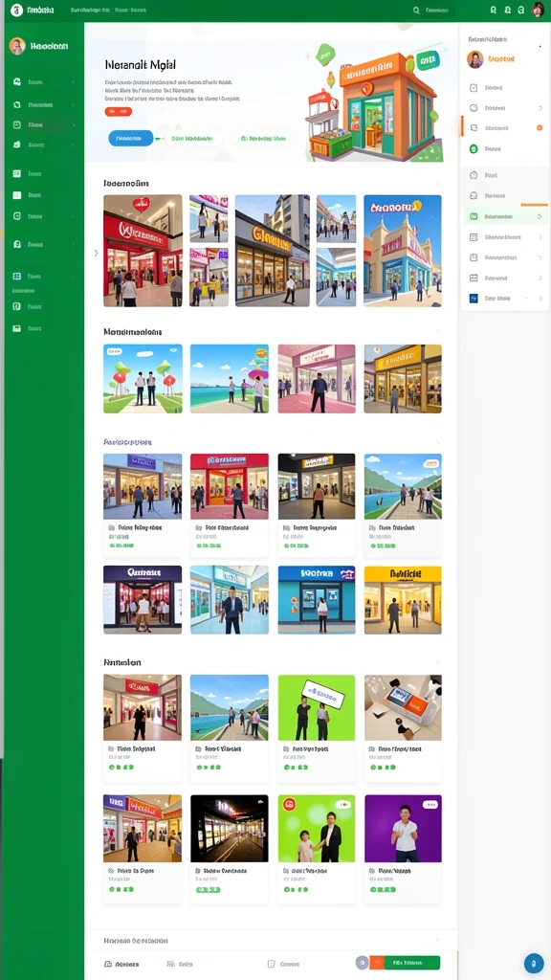Select the small orange pill tag in the hero banner

coord(118,112)
